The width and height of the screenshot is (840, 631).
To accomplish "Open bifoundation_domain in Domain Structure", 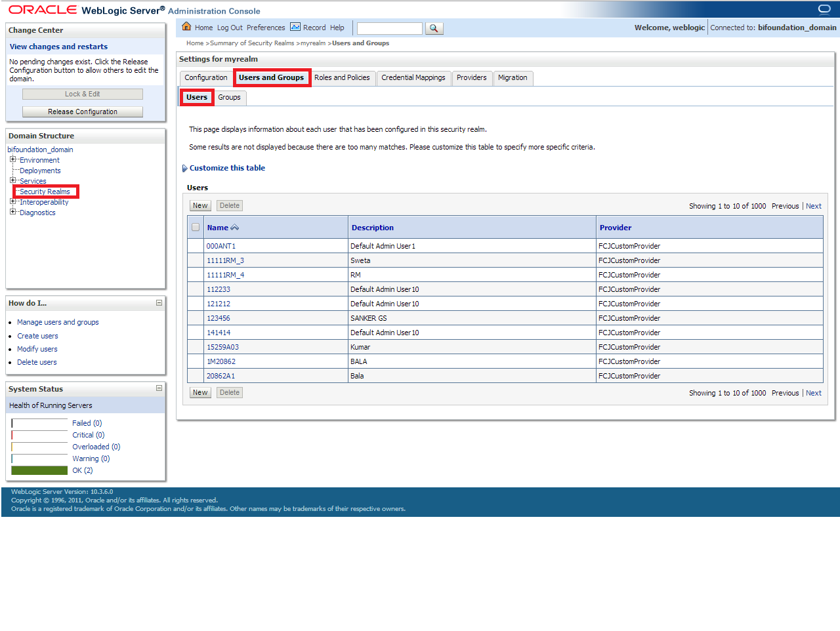I will click(x=40, y=150).
